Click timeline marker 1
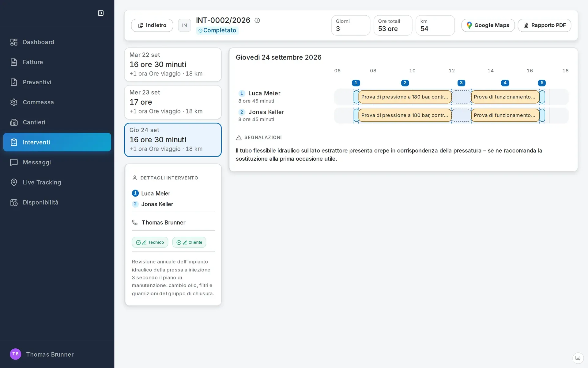The height and width of the screenshot is (368, 588). pos(356,83)
